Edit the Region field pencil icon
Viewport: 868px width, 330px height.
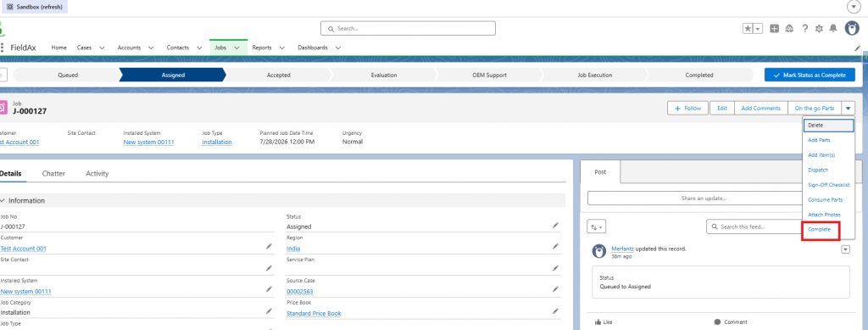click(555, 246)
